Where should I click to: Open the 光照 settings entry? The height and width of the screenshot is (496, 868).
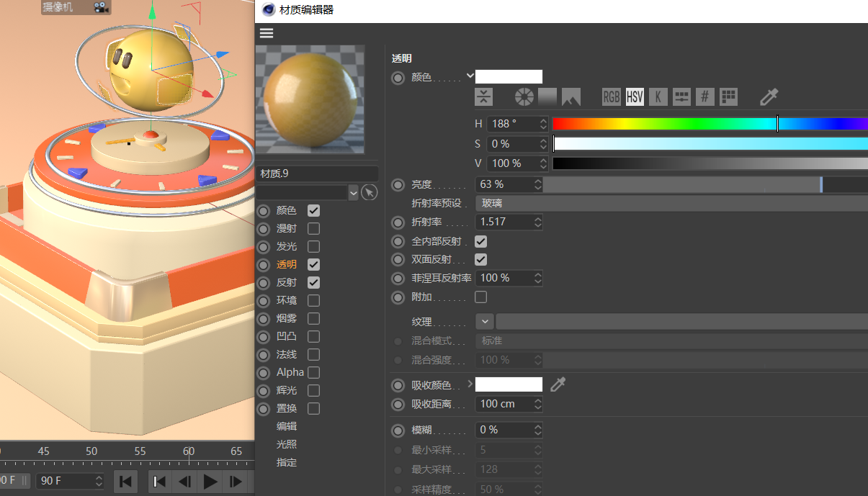coord(286,444)
